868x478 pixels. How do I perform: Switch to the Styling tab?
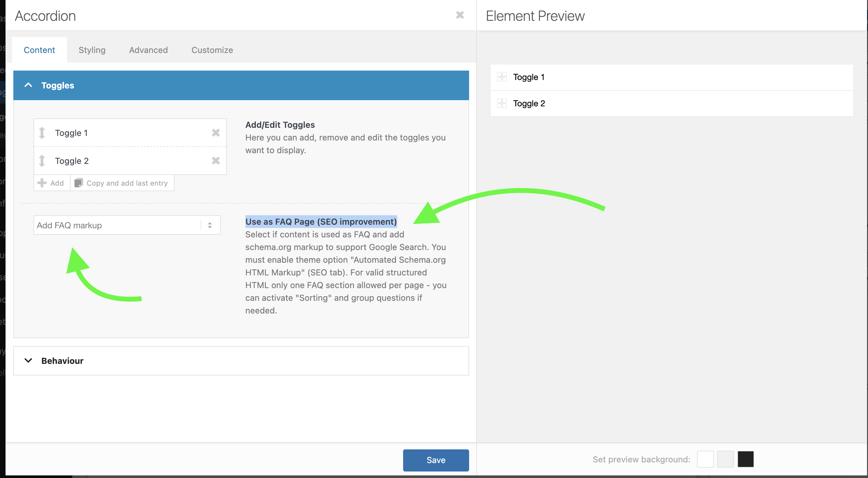92,50
